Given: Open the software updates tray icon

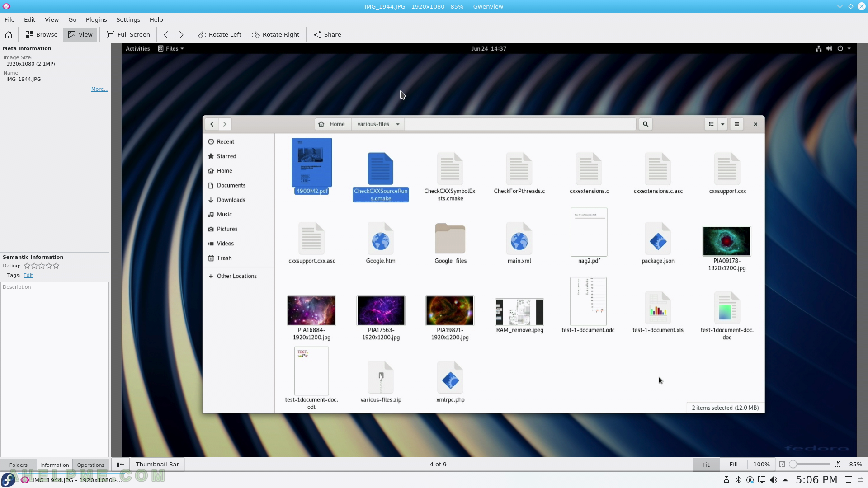Looking at the screenshot, I should [750, 480].
